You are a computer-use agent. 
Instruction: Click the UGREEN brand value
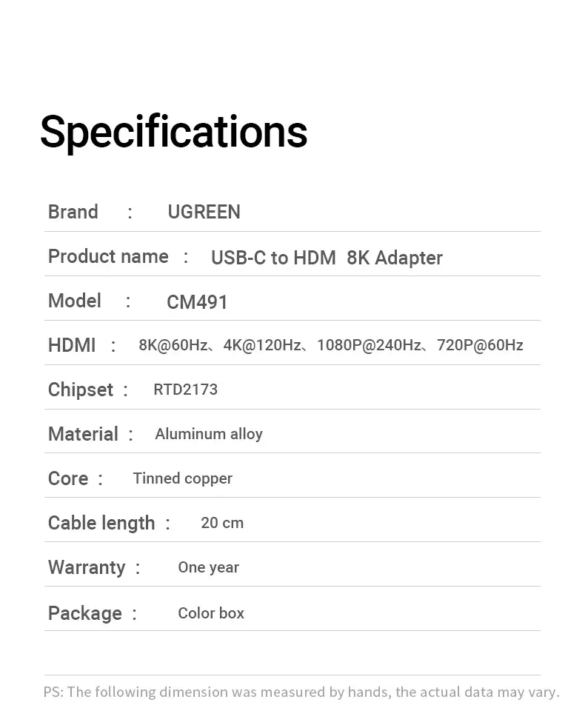coord(204,212)
